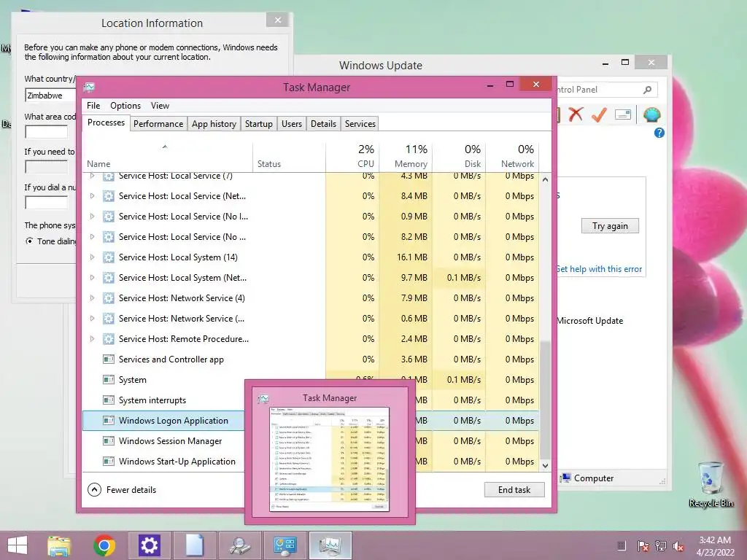Click Try again in Windows Update
The height and width of the screenshot is (560, 747).
(x=610, y=226)
